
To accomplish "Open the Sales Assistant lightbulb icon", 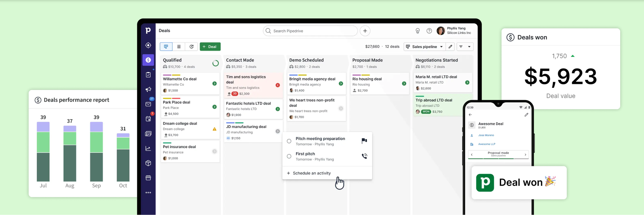I will (418, 31).
